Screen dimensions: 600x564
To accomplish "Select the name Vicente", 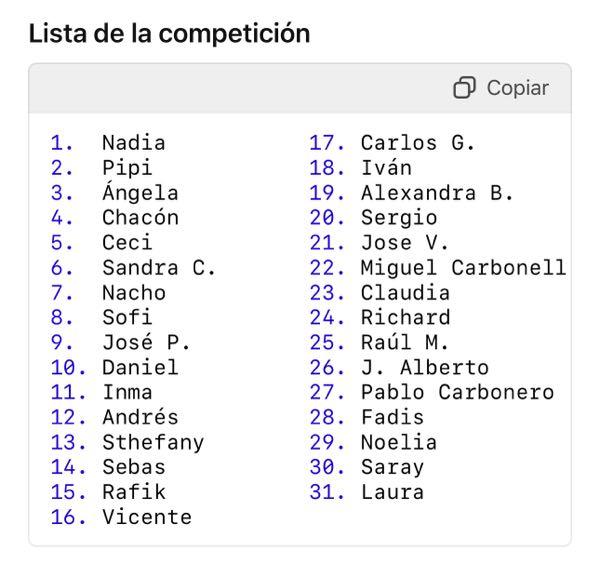I will tap(146, 518).
